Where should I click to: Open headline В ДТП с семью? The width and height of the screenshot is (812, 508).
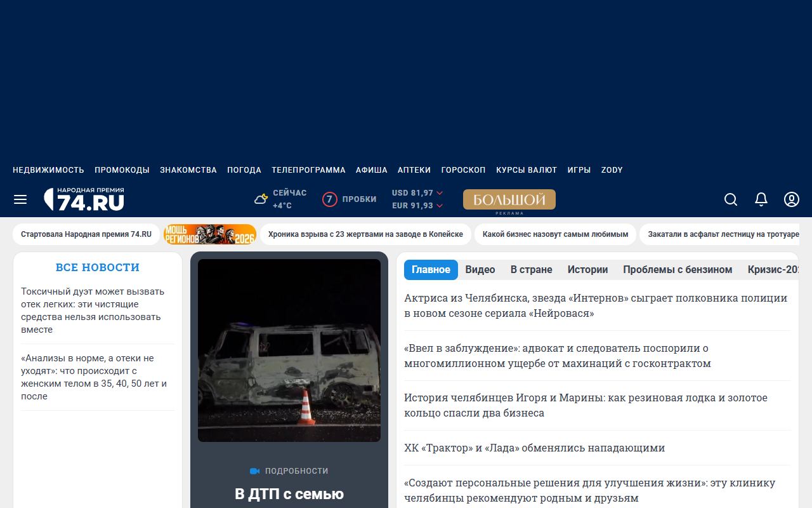click(289, 494)
